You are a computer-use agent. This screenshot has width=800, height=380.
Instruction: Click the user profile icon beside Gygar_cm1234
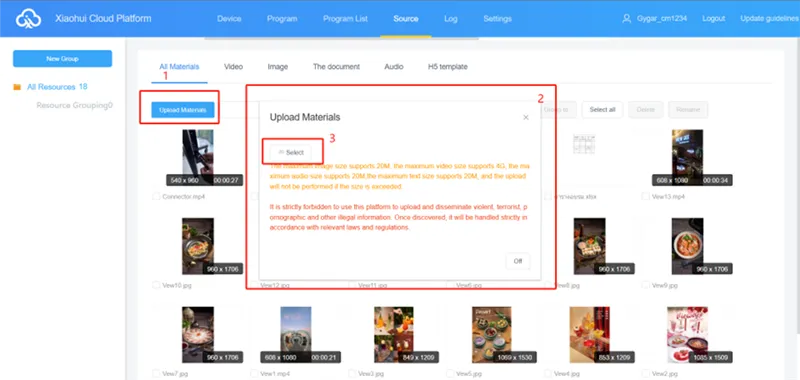[627, 18]
